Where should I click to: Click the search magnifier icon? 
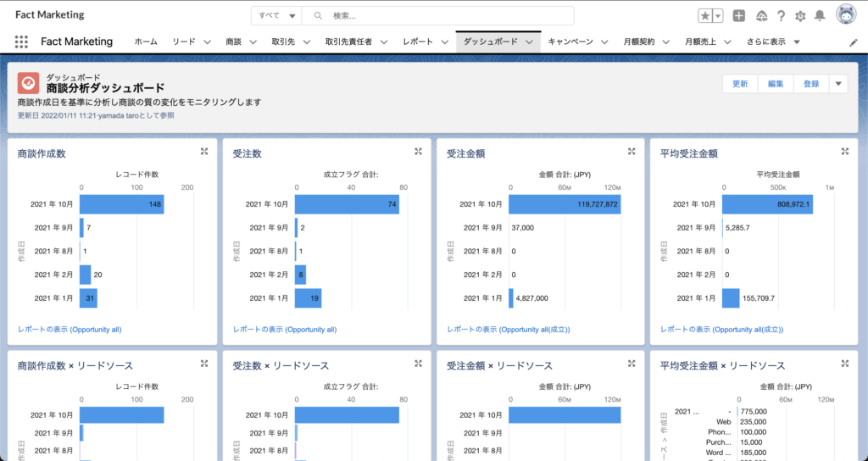319,16
